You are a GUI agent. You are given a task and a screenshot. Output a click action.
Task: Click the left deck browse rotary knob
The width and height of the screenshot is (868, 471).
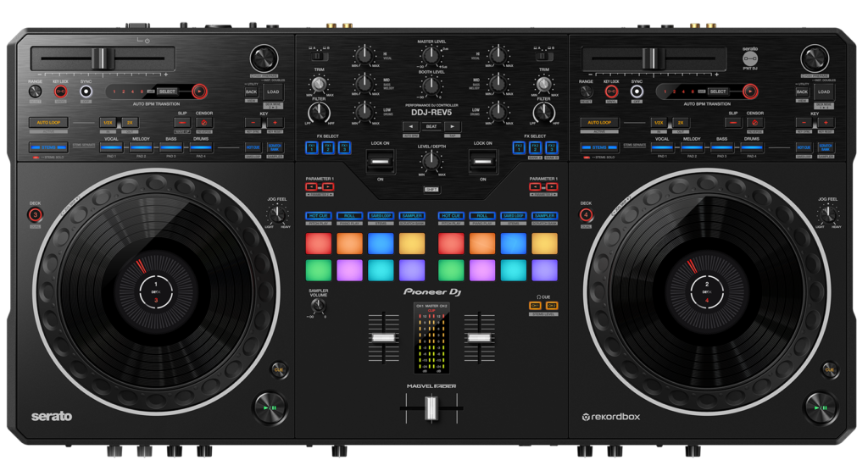click(x=264, y=58)
